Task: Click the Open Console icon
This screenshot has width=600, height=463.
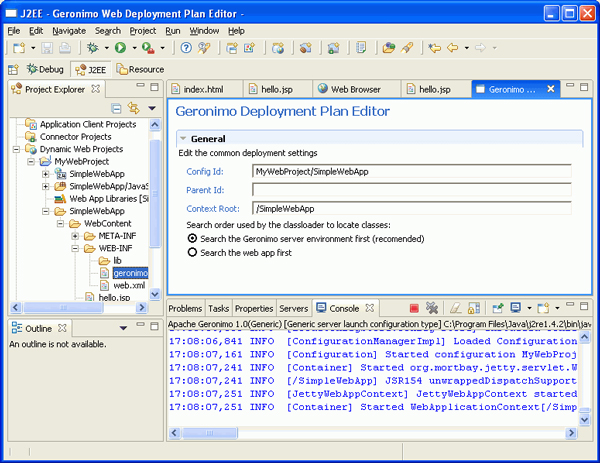Action: (543, 308)
